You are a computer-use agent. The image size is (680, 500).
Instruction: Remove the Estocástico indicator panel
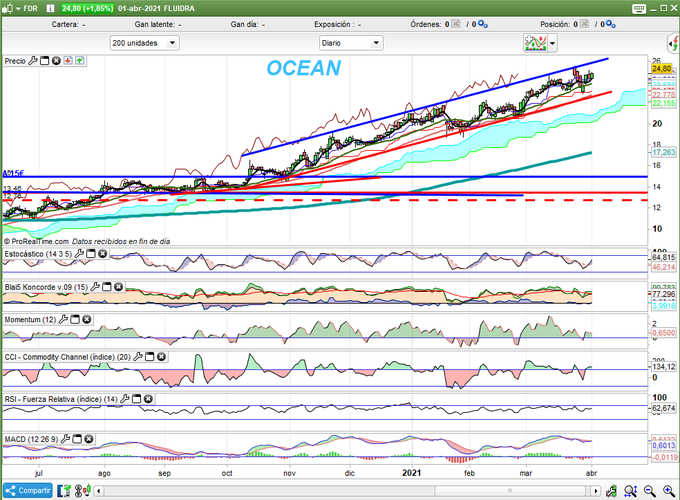(x=102, y=254)
